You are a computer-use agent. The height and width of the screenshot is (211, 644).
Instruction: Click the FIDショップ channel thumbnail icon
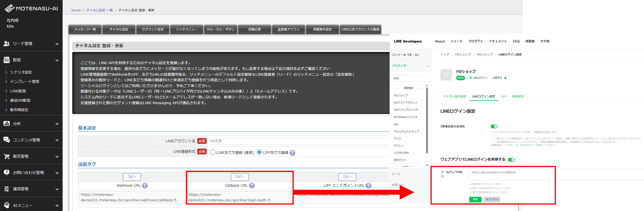pos(446,75)
